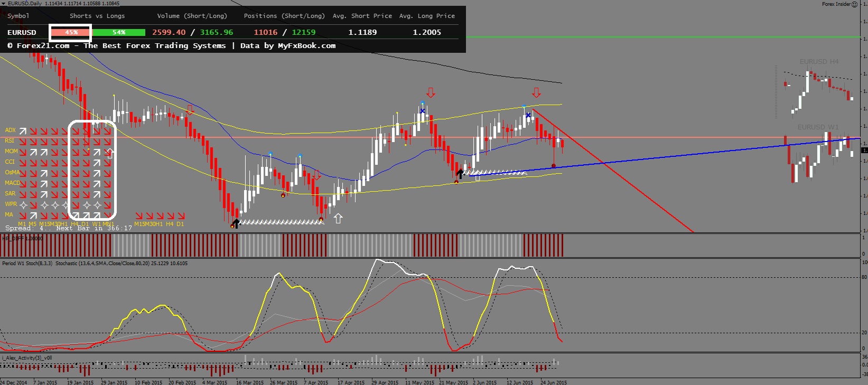Click the white up arrow in the OsMA M15 cell

click(44, 173)
